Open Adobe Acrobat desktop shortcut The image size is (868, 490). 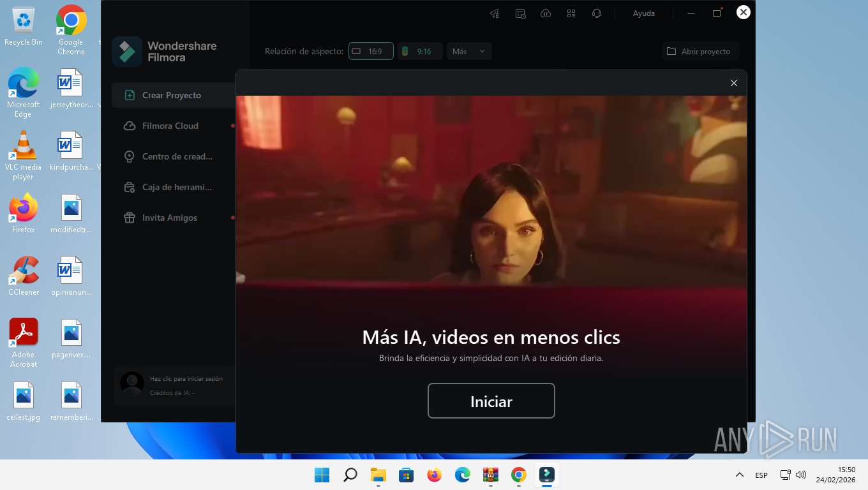tap(24, 343)
